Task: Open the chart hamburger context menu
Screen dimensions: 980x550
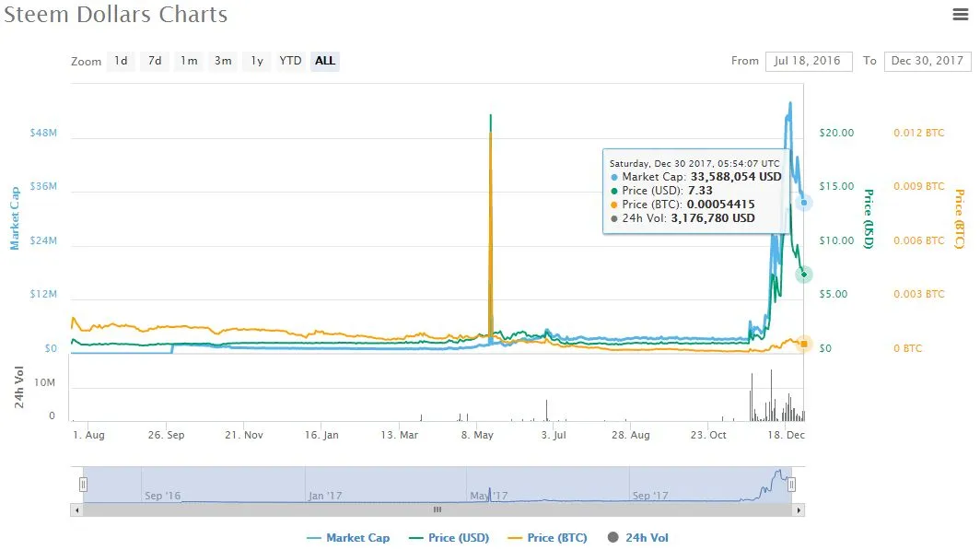Action: click(960, 15)
